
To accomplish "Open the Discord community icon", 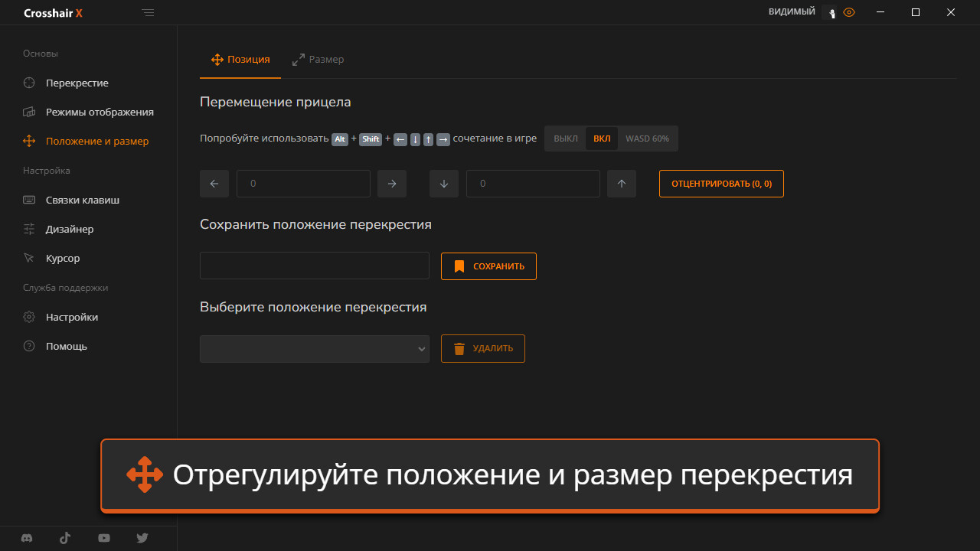I will point(26,538).
